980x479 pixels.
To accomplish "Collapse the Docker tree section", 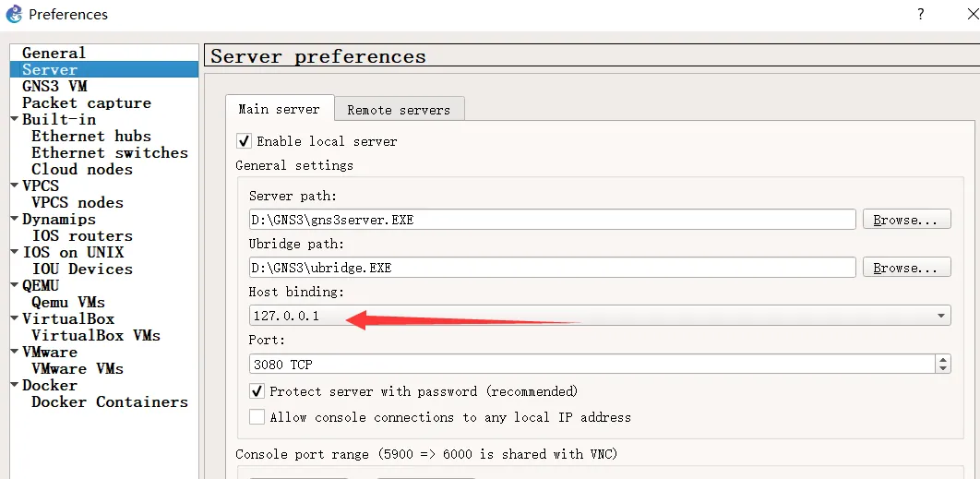I will coord(15,384).
